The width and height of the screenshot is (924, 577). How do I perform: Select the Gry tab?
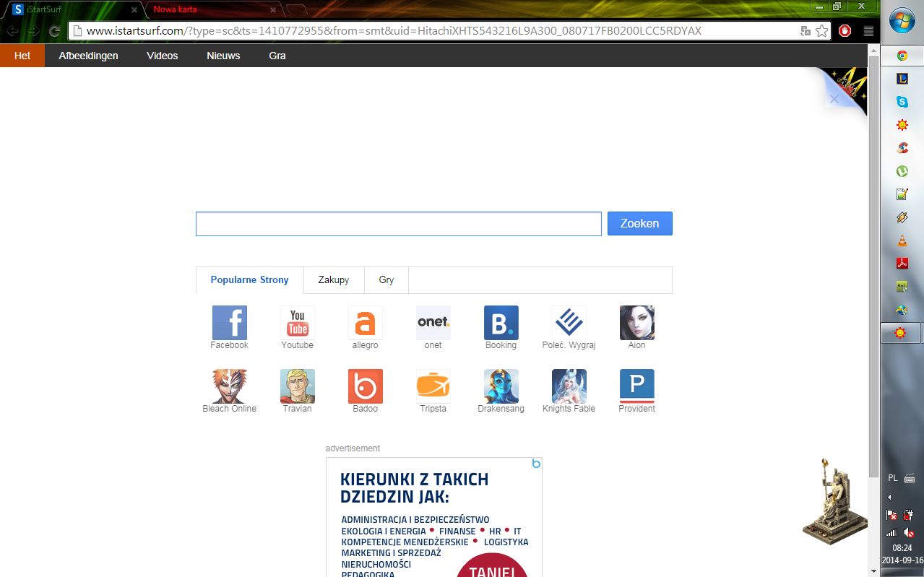tap(387, 280)
